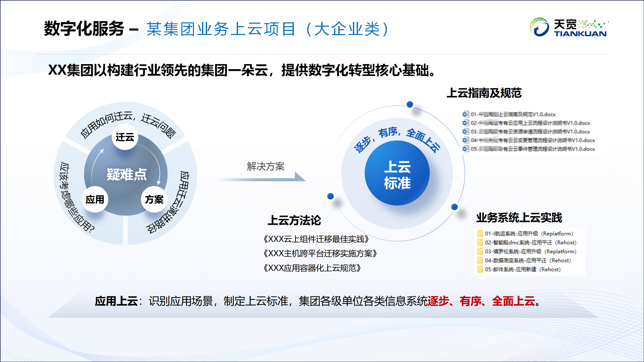Click the blue dot beside 业务系统上云实践
The height and width of the screenshot is (362, 644).
click(x=454, y=207)
